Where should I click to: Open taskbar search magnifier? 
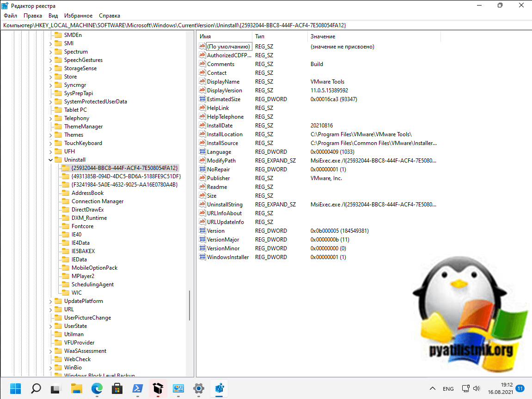pos(36,388)
